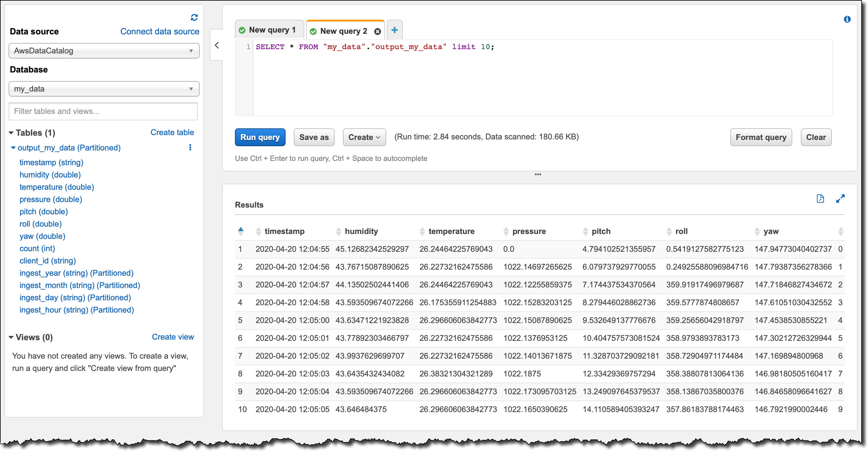The height and width of the screenshot is (452, 868).
Task: Click the Run query button
Action: click(x=260, y=137)
